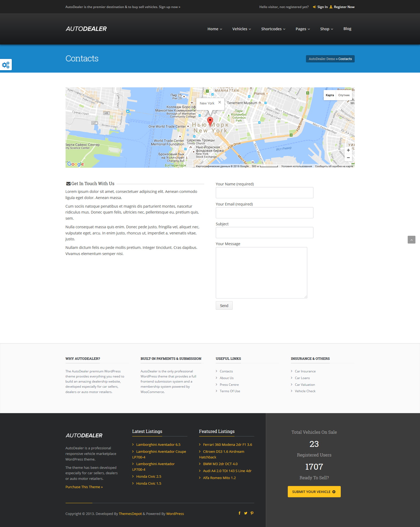
Task: Click the AUTODEALER header logo
Action: point(86,29)
